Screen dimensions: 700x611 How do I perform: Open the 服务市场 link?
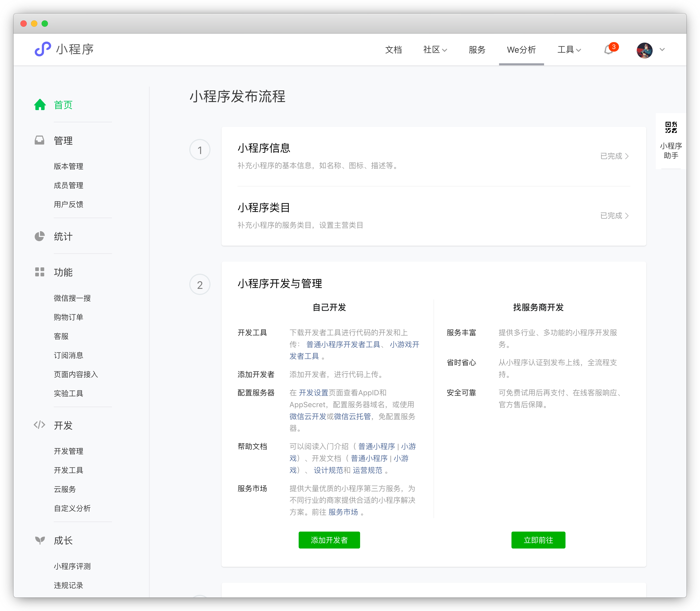tap(343, 512)
